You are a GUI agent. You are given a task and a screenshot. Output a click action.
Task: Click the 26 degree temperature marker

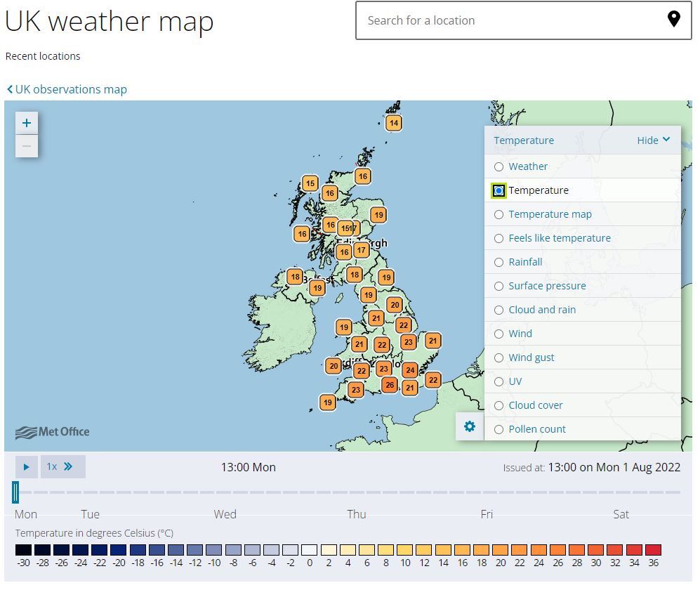390,385
